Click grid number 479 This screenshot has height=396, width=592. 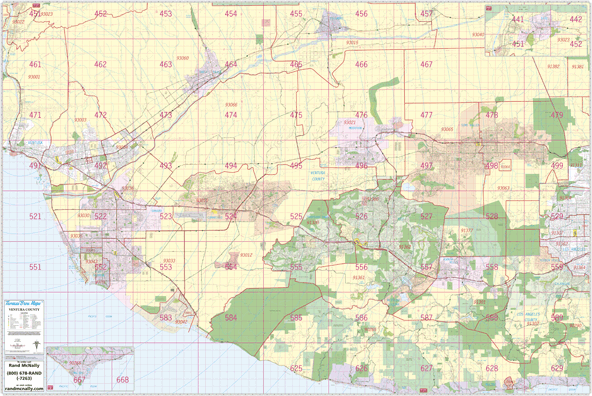[x=557, y=115]
